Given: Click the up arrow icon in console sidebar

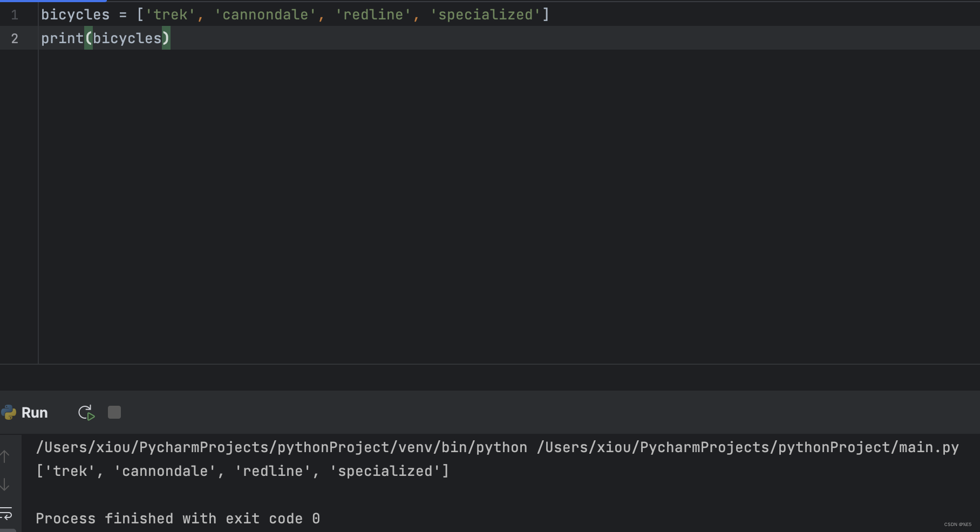Looking at the screenshot, I should [x=5, y=456].
